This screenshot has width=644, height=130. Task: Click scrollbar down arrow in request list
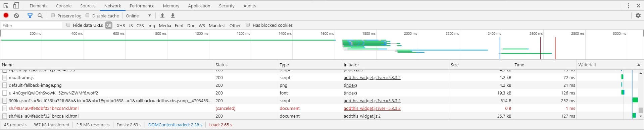click(x=641, y=116)
